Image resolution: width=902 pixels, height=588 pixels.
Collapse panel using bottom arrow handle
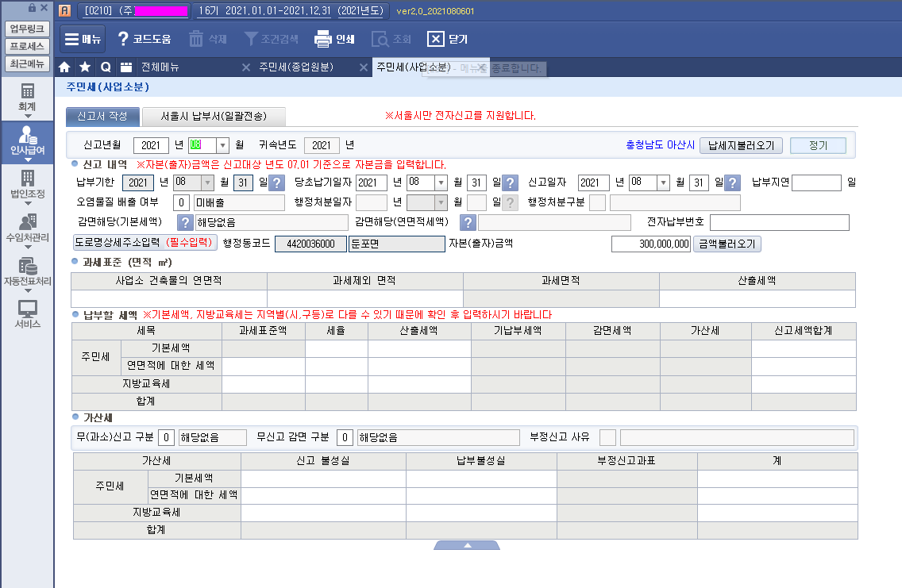click(467, 545)
